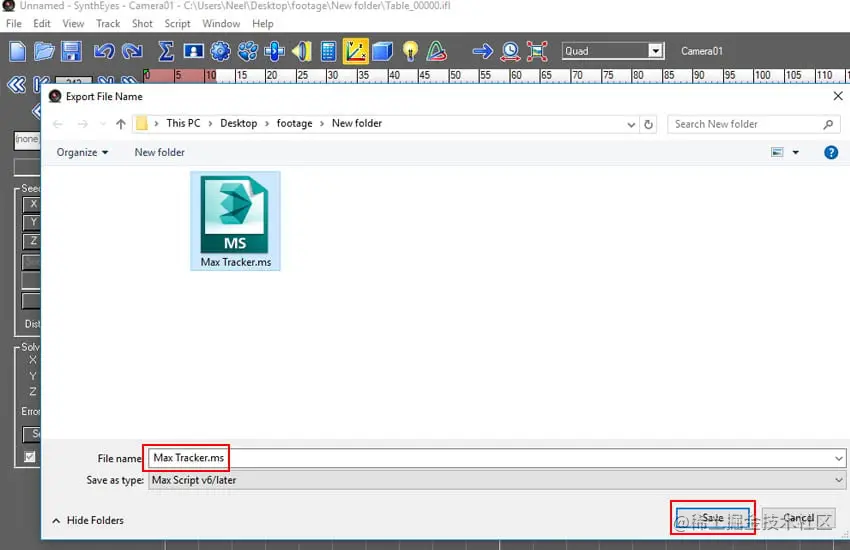Open the 3D blue cube icon
This screenshot has width=850, height=550.
(x=383, y=51)
